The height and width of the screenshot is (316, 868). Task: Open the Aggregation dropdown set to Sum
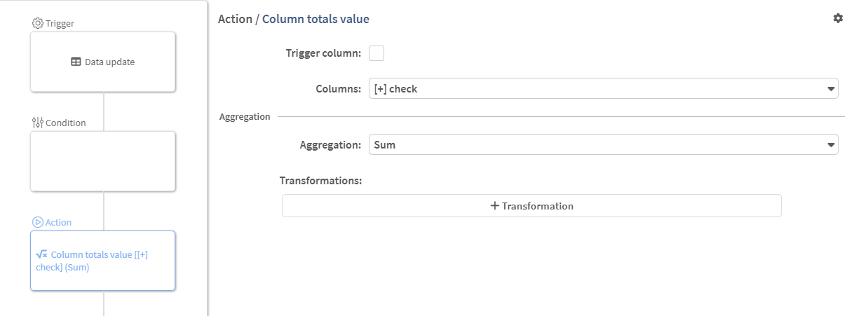point(596,145)
